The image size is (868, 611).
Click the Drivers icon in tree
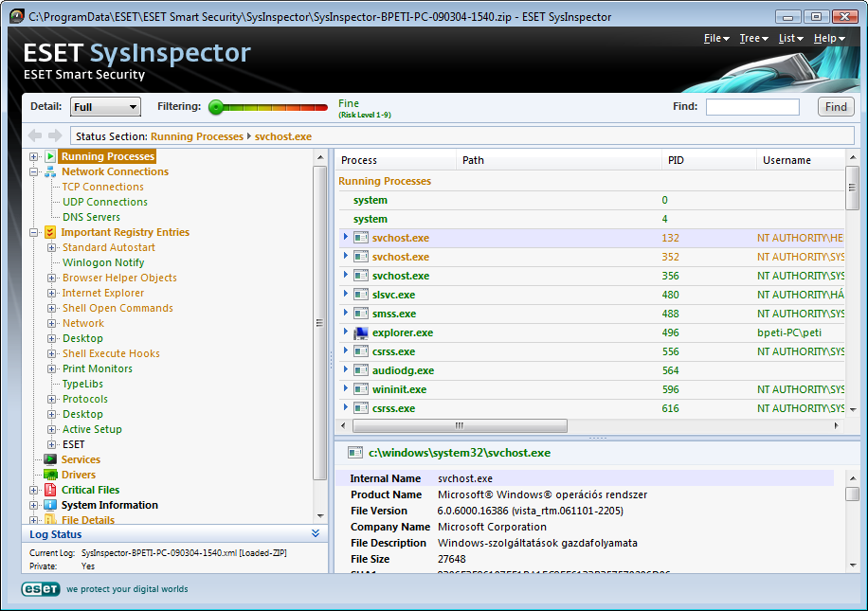click(50, 475)
